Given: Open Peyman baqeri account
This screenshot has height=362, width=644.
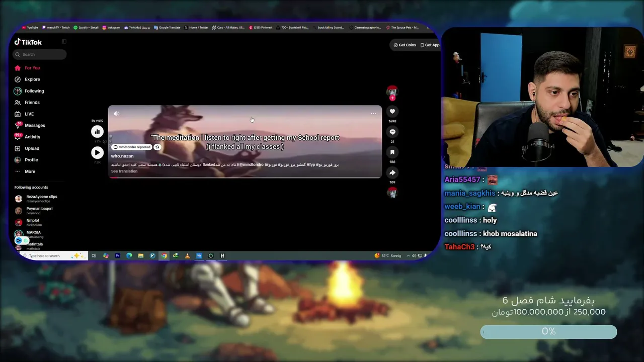Looking at the screenshot, I should (x=34, y=211).
